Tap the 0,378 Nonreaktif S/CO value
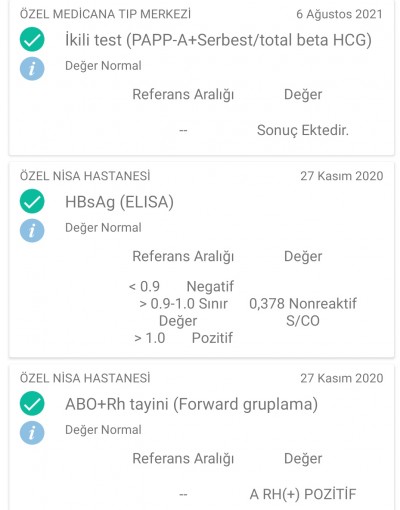400x510 pixels. coord(303,312)
